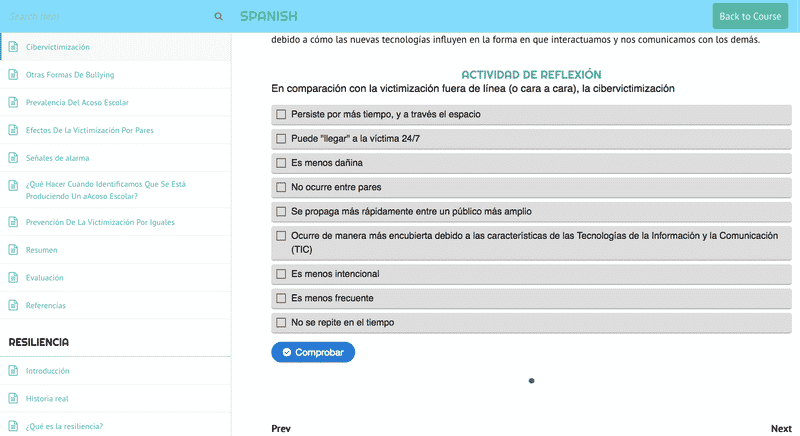Open the Evaluación lesson link
800x436 pixels.
(44, 277)
